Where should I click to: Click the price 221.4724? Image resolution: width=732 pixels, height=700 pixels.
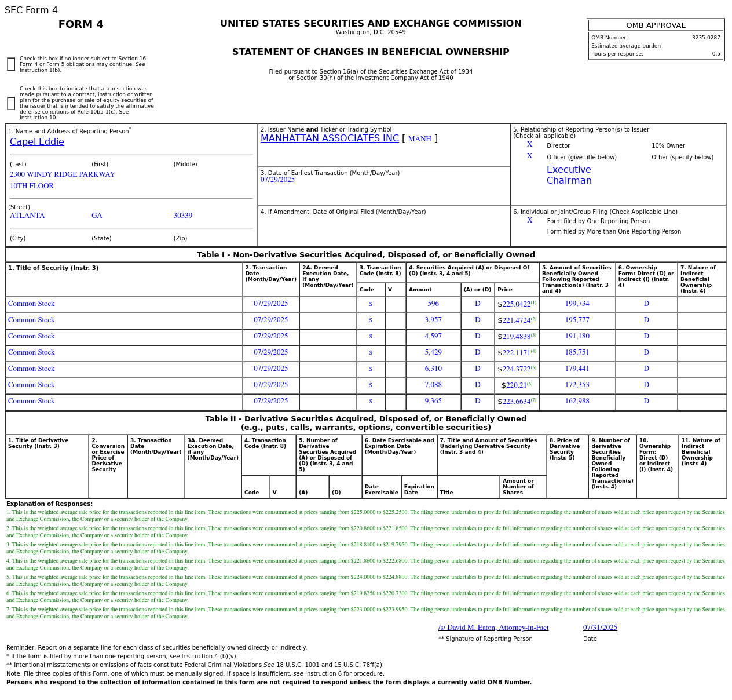516,320
